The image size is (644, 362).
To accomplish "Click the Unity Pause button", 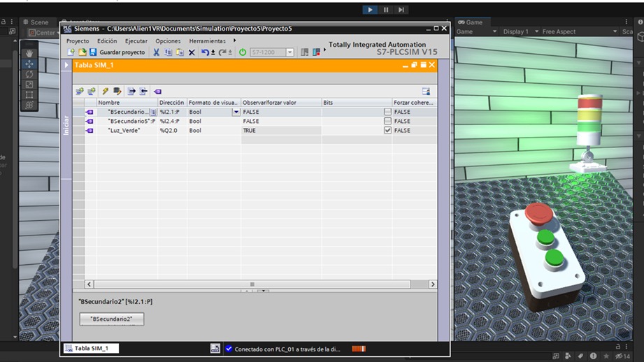I will (386, 10).
